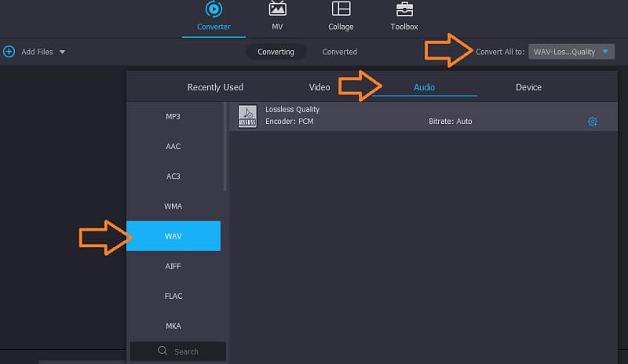The width and height of the screenshot is (628, 364).
Task: Show the Converting files list
Action: click(276, 52)
